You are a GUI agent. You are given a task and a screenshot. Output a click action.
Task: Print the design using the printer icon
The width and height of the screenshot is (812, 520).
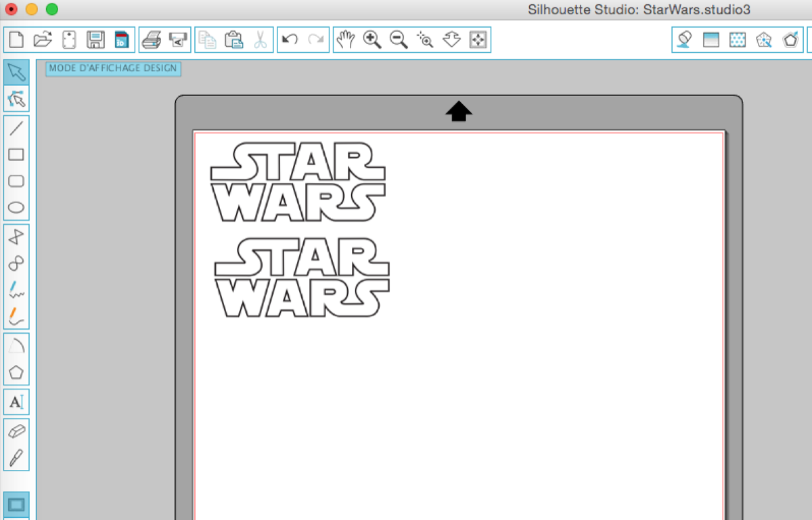[x=152, y=39]
